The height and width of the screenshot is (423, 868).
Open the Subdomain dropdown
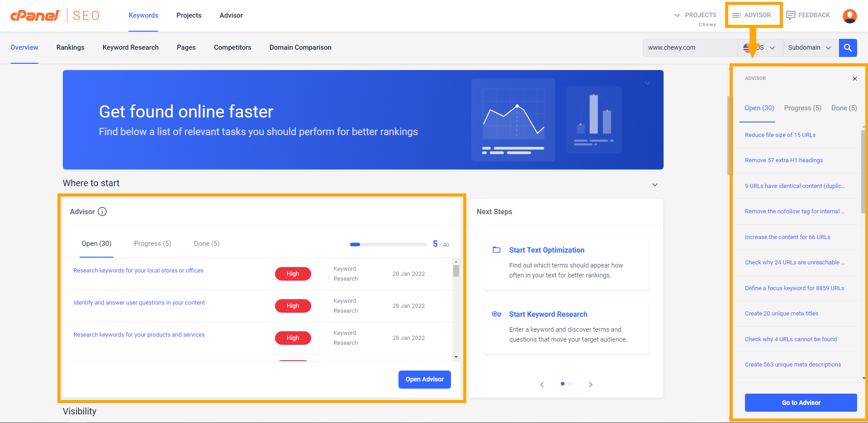[810, 47]
